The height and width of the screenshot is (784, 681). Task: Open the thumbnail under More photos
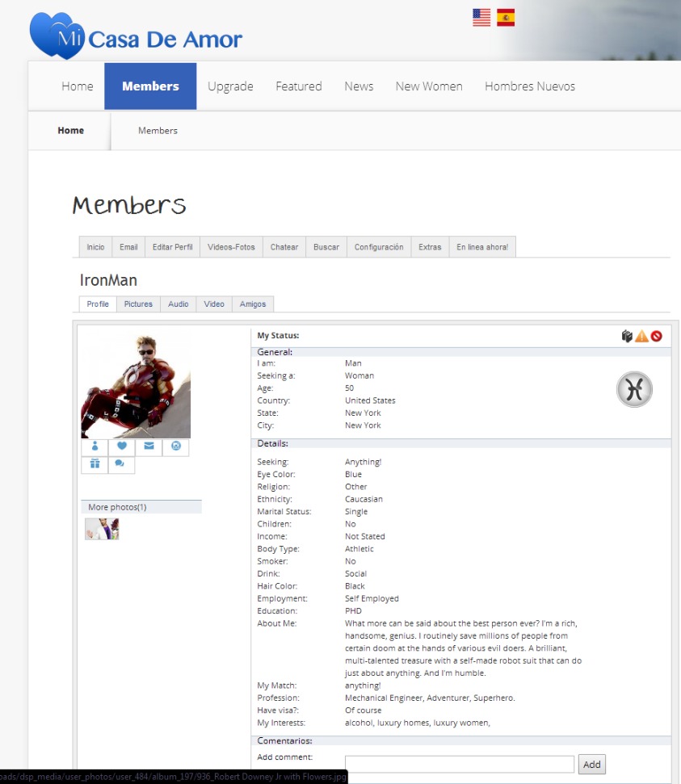tap(102, 529)
